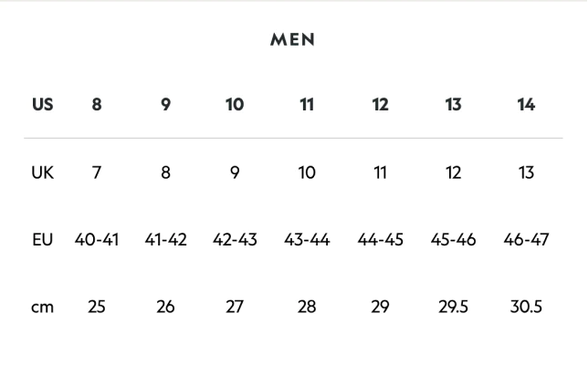The height and width of the screenshot is (365, 588).
Task: Click the US row label
Action: tap(43, 105)
